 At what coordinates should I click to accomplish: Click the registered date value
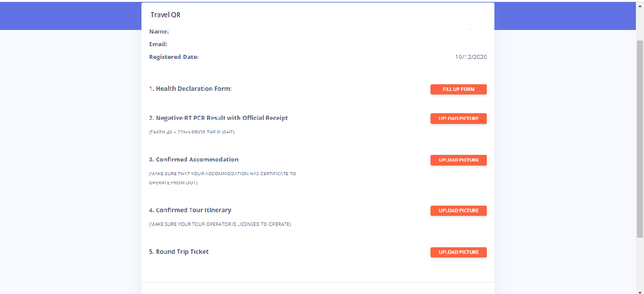(x=471, y=57)
